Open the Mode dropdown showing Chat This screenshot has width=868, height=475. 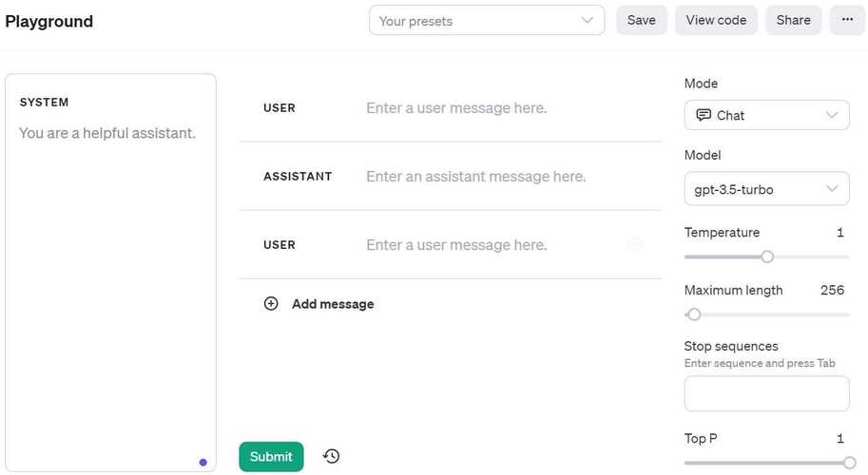coord(766,115)
